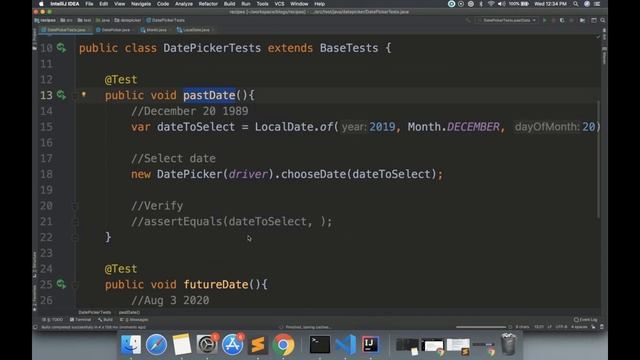Screen dimensions: 640x360
Task: Switch to the Month.java editor tab
Action: pyautogui.click(x=155, y=30)
